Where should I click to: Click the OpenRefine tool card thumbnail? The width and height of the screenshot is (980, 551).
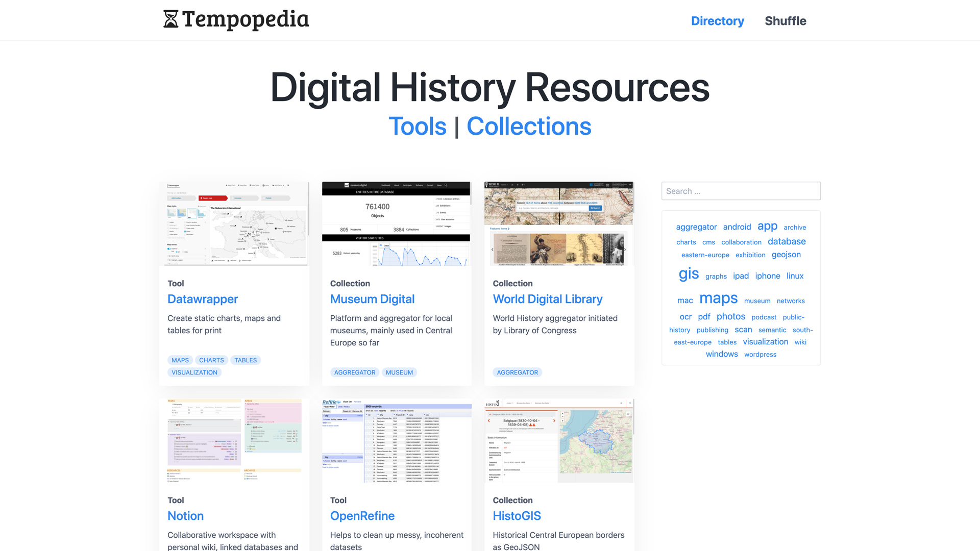click(x=396, y=441)
